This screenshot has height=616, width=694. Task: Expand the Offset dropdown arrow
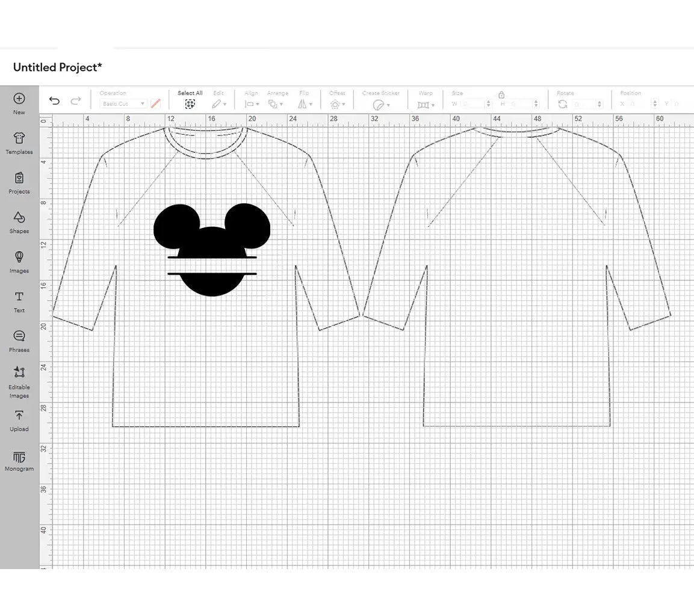tap(344, 104)
